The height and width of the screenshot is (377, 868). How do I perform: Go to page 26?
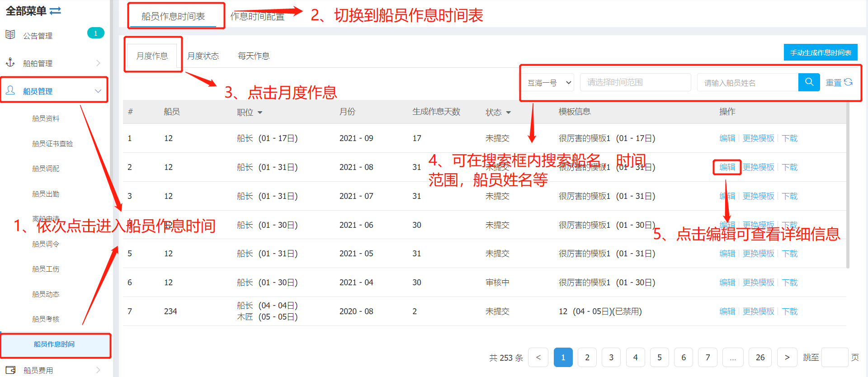(x=760, y=357)
